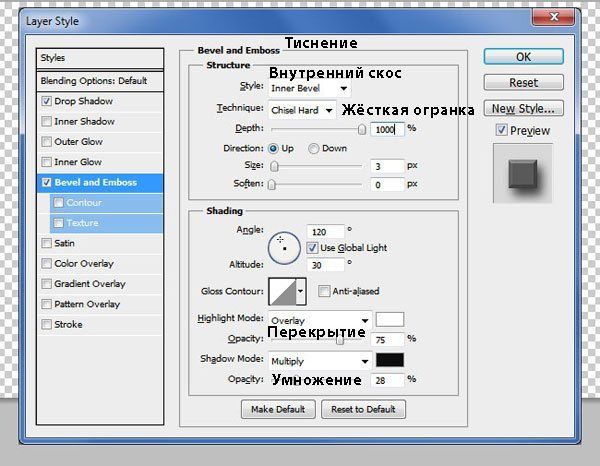Click the Angle value field showing 120
Screen dimensions: 600x466
click(x=325, y=232)
